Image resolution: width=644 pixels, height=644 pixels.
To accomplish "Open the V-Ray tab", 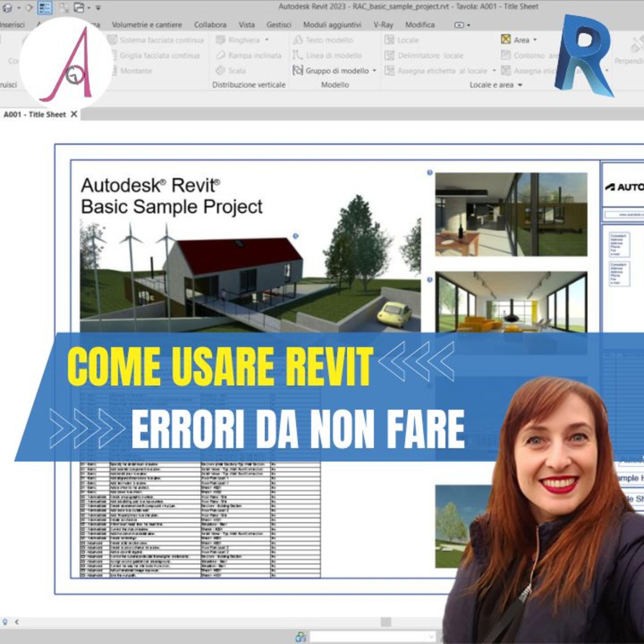I will (x=383, y=25).
